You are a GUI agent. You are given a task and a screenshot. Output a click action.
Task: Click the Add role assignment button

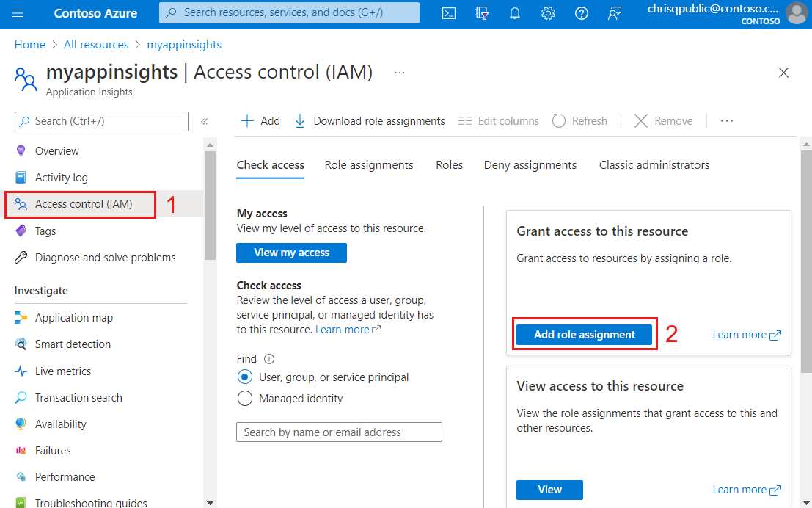point(584,334)
